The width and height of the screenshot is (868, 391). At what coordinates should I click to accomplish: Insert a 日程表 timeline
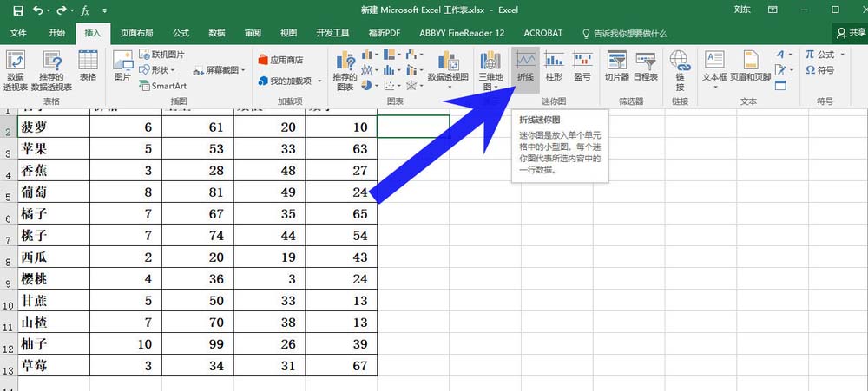tap(646, 67)
